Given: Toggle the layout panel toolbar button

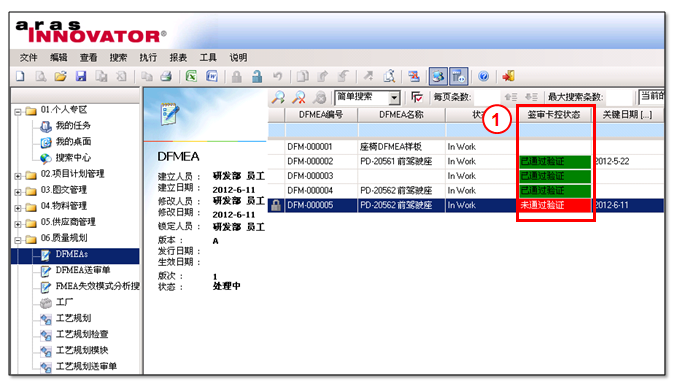Looking at the screenshot, I should click(x=458, y=76).
